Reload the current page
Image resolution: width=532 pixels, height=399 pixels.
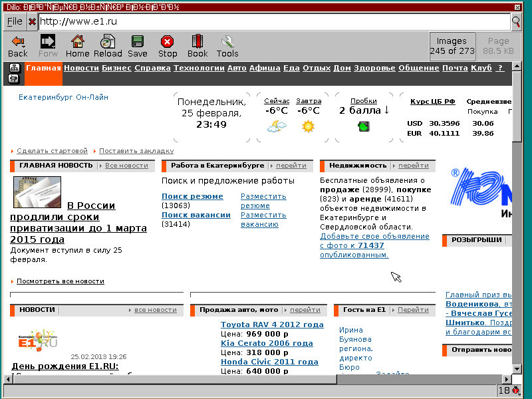pos(108,46)
